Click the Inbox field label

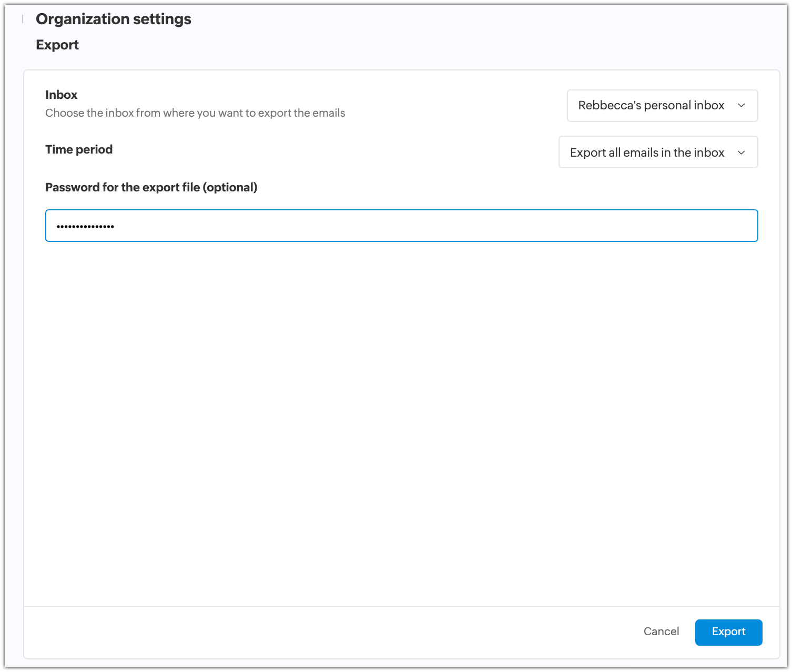pos(61,95)
